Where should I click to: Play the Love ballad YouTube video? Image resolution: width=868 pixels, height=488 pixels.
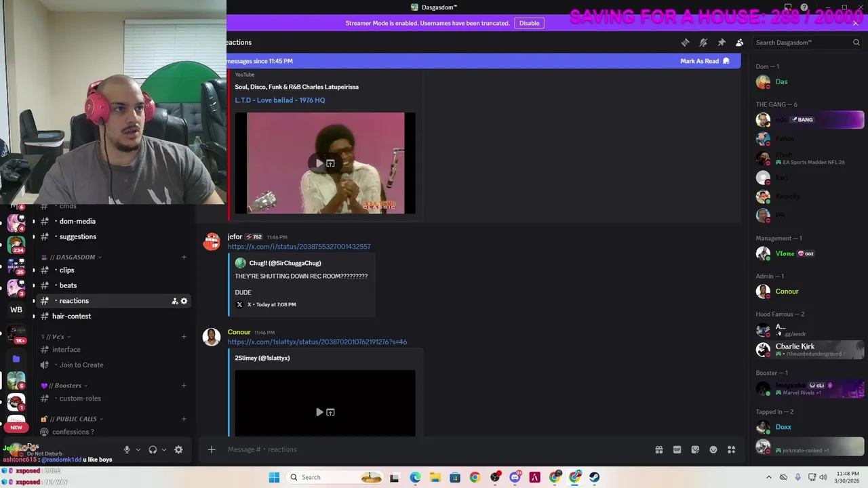tap(319, 163)
